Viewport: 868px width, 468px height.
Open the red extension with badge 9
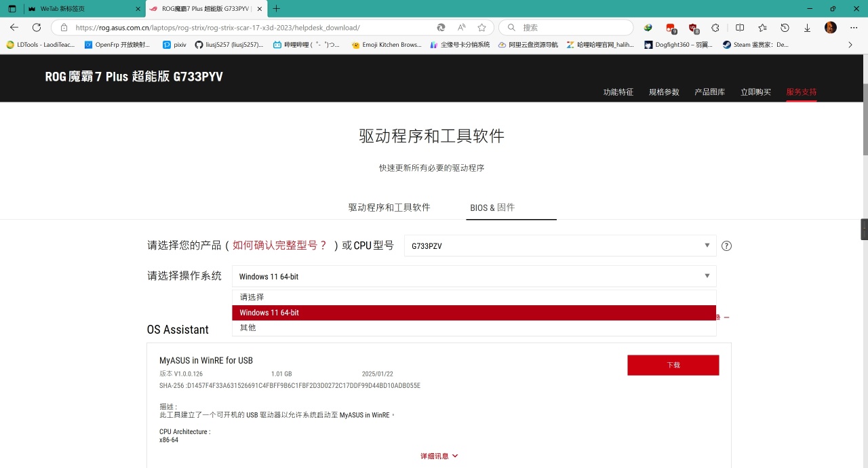point(671,28)
